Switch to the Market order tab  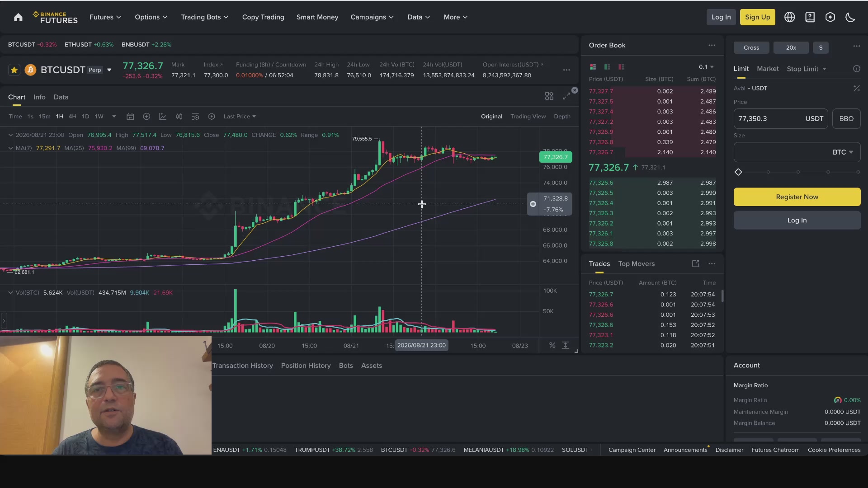(768, 69)
